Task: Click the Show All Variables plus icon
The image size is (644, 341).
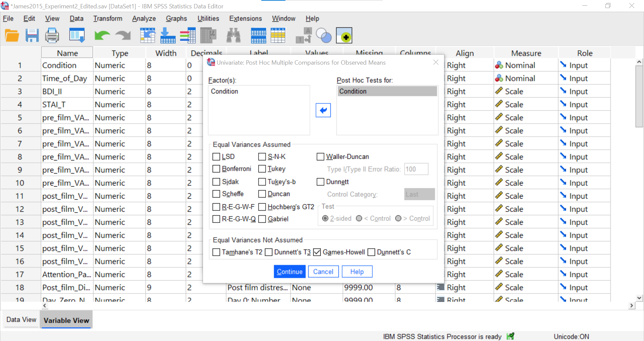Action: 344,36
